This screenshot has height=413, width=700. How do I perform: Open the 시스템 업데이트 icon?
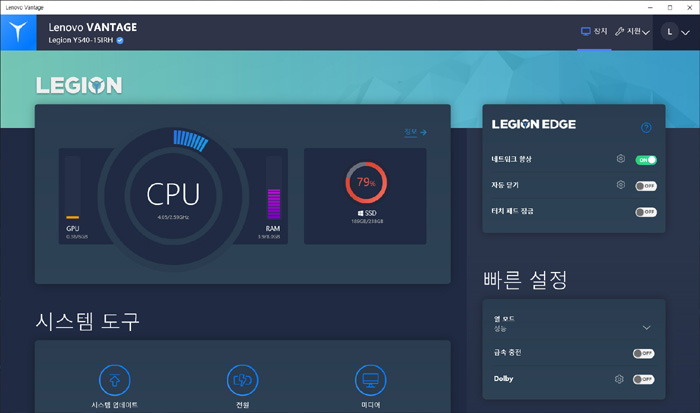(x=114, y=380)
